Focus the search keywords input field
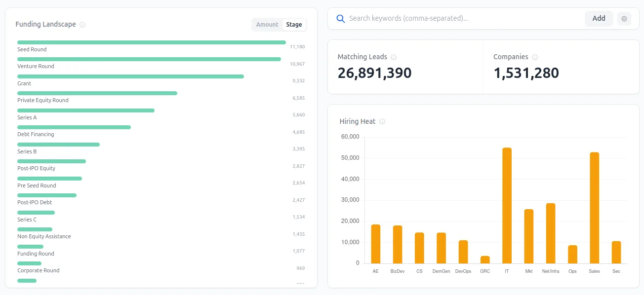 click(464, 18)
